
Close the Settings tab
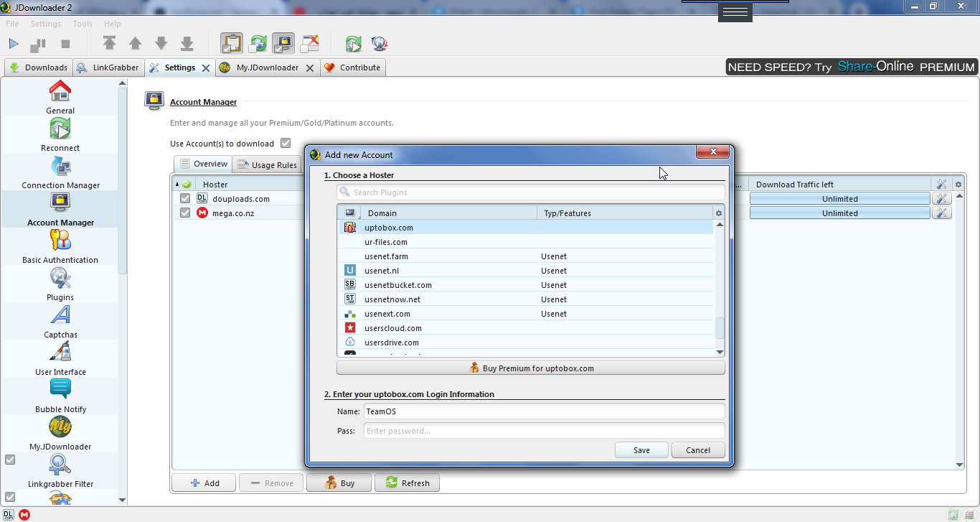205,68
